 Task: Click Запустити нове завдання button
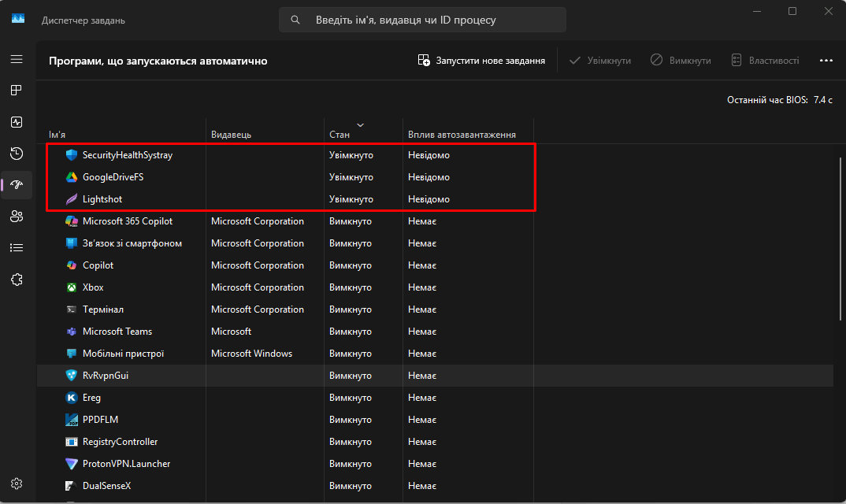pyautogui.click(x=481, y=61)
